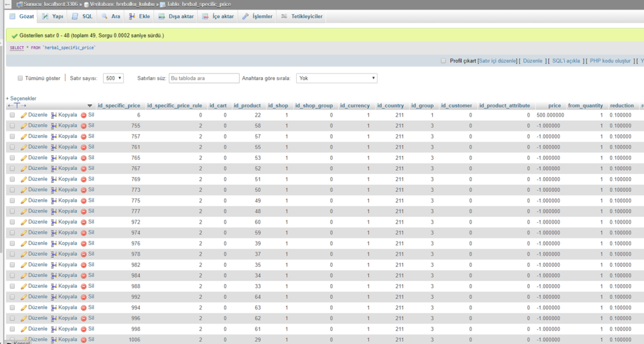Image resolution: width=644 pixels, height=344 pixels.
Task: Expand the Seçenekler options section
Action: click(21, 98)
